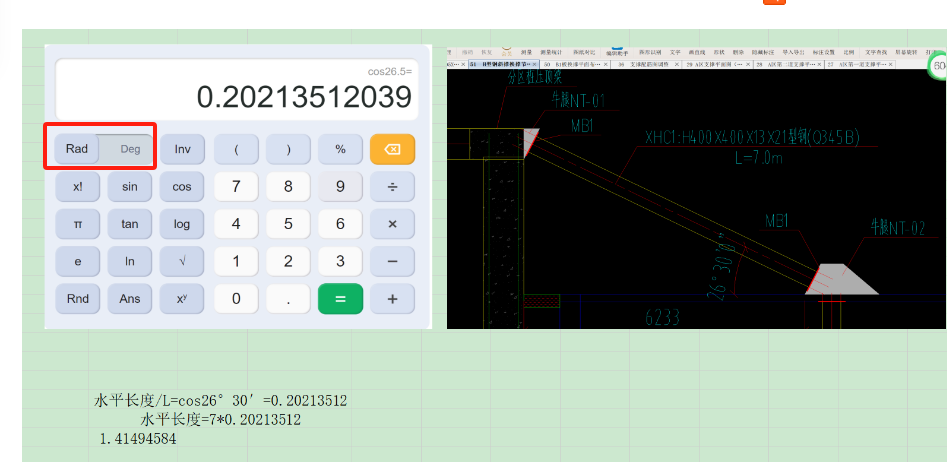Click the square root √ key

click(182, 261)
